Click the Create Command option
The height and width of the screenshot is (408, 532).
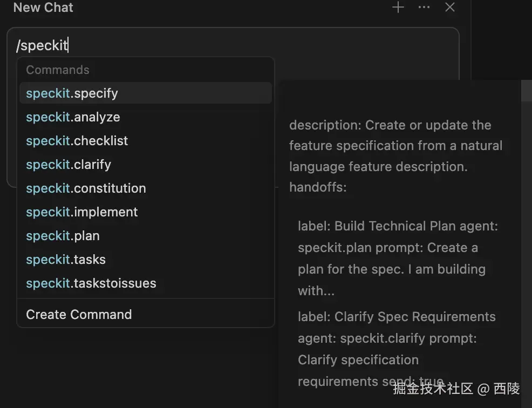(79, 315)
